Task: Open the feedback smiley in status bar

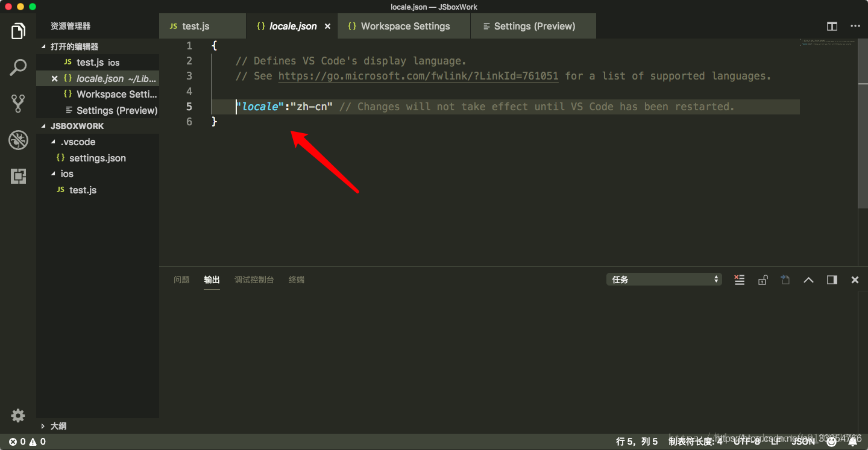Action: [x=832, y=442]
